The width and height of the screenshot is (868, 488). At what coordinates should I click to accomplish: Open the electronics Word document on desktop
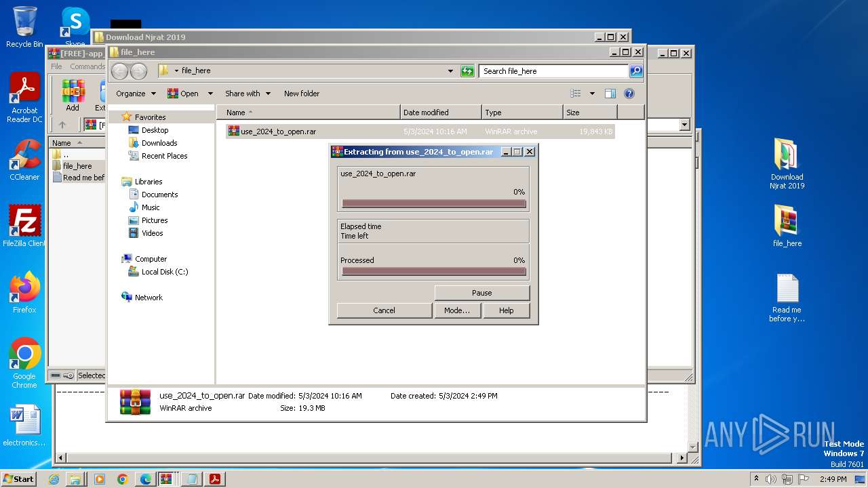24,426
